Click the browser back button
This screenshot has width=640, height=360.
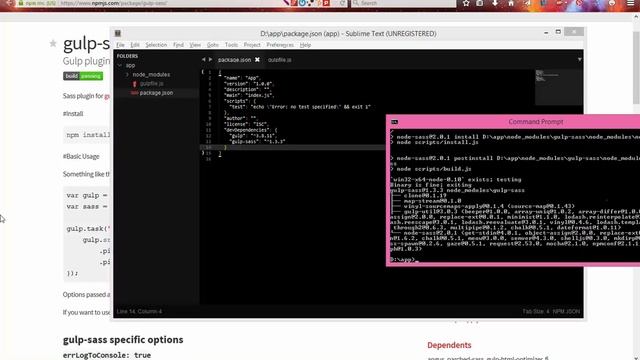click(9, 3)
